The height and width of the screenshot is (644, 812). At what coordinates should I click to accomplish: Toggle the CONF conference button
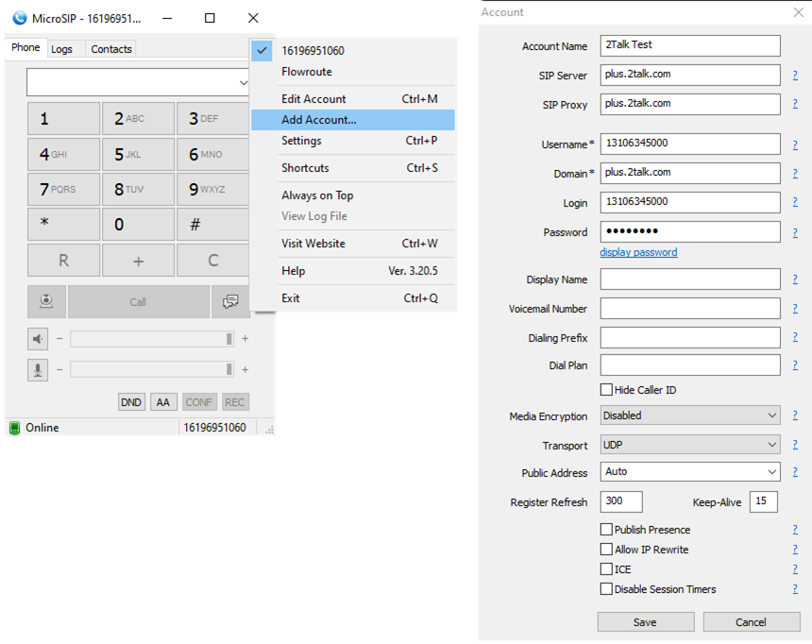point(199,402)
